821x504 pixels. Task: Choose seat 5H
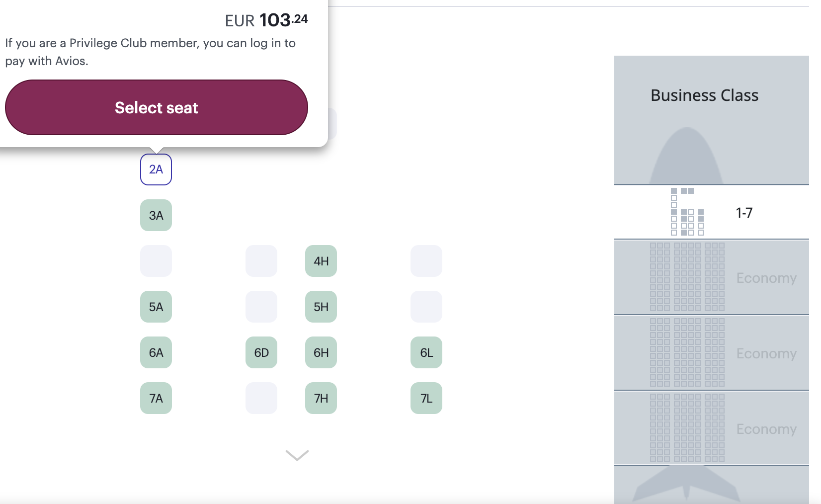pyautogui.click(x=321, y=307)
